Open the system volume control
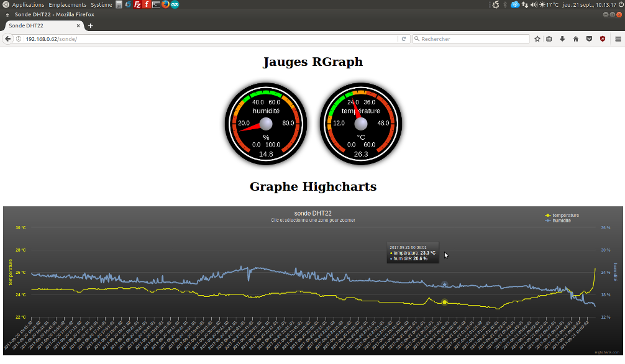 pos(534,4)
